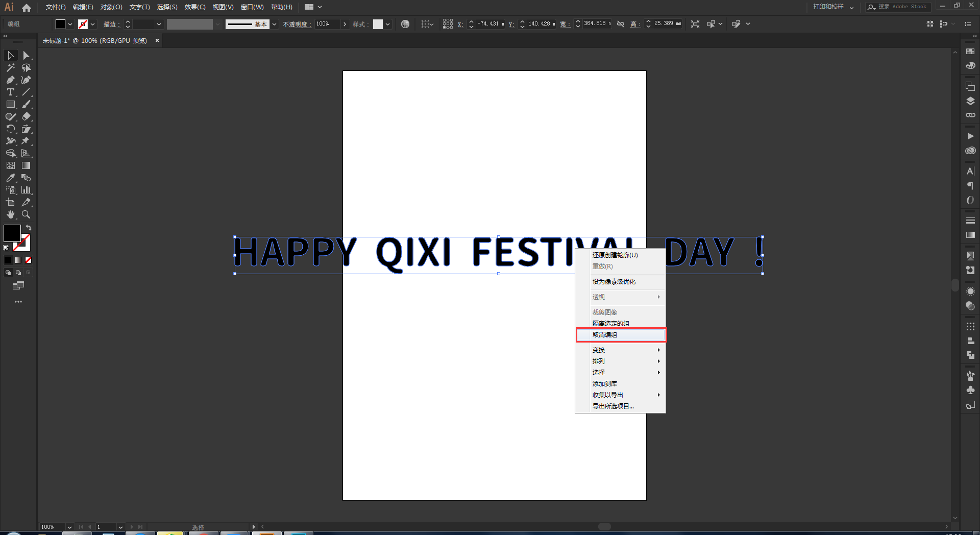Open the zoom level dropdown at bottom
The image size is (980, 535).
click(x=69, y=527)
